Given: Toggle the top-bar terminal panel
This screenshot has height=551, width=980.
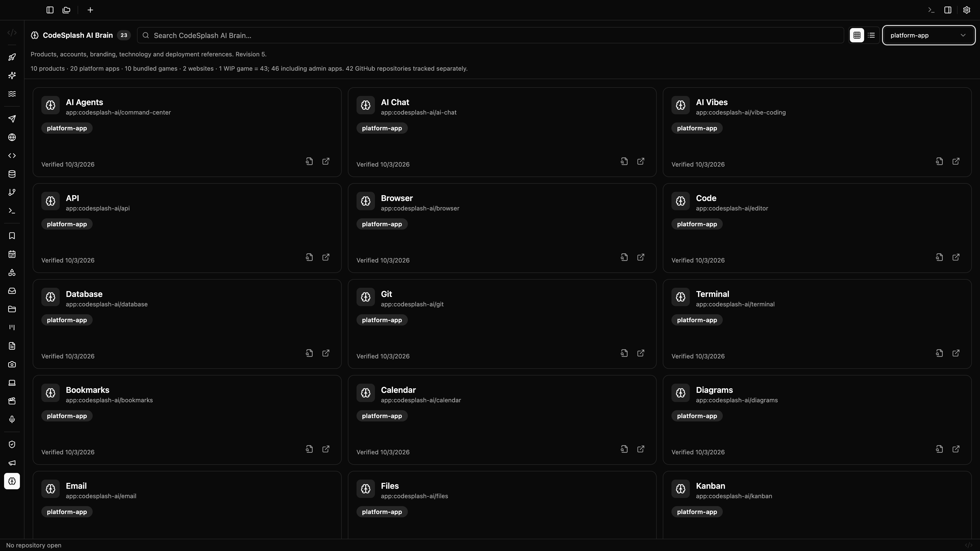Looking at the screenshot, I should [931, 10].
